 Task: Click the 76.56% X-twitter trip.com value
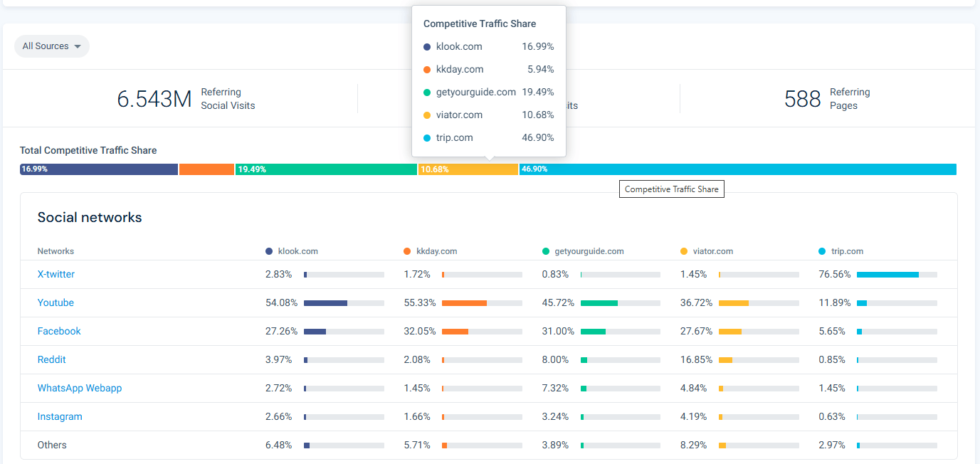[835, 274]
